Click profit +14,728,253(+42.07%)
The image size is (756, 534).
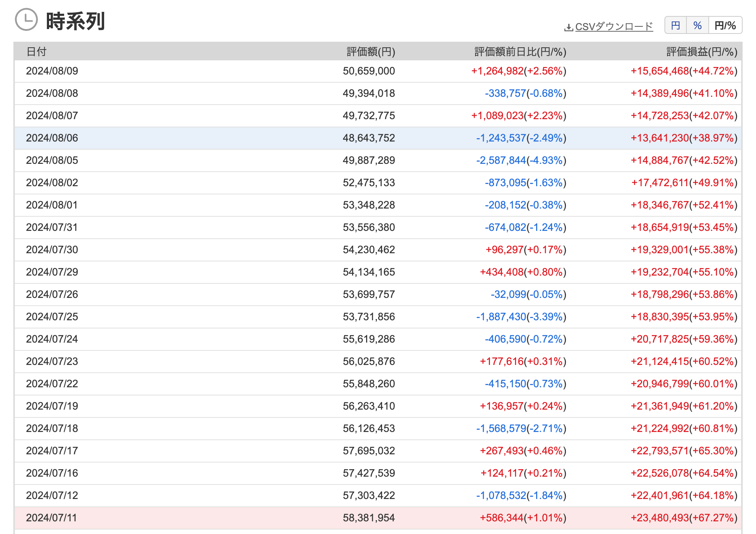pyautogui.click(x=684, y=115)
